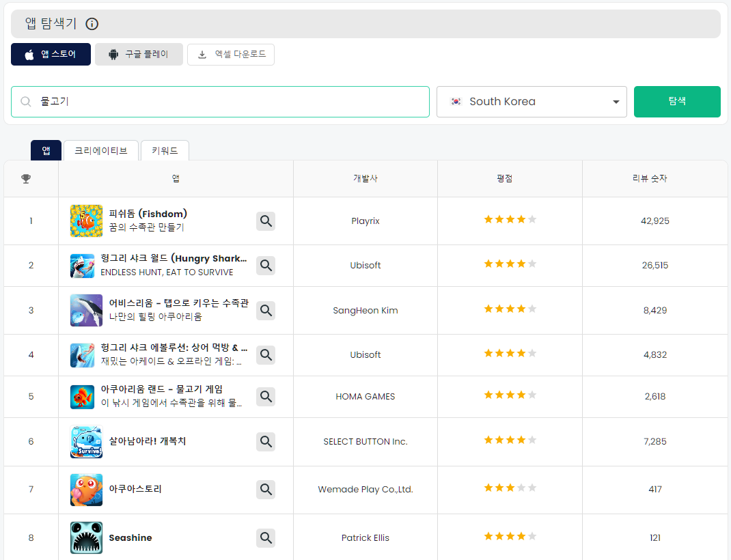Screen dimensions: 731x560
Task: Click the 아쿠아스토리 title
Action: pyautogui.click(x=135, y=489)
